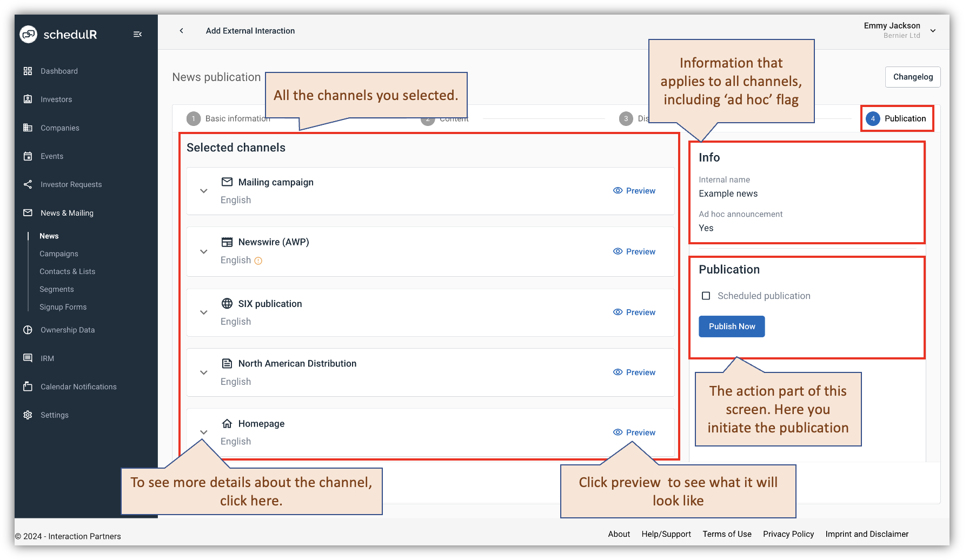This screenshot has width=969, height=560.
Task: Click the back arrow beside Add External Interaction
Action: (182, 31)
